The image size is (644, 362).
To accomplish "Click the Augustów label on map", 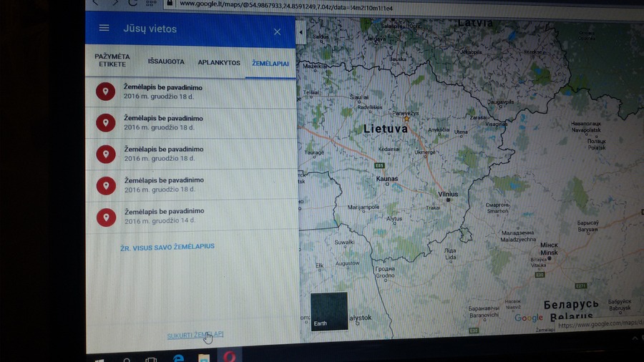I will (x=348, y=263).
